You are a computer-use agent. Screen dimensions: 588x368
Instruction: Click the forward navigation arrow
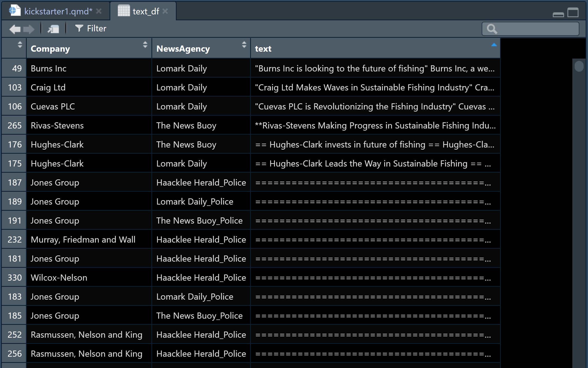point(29,29)
